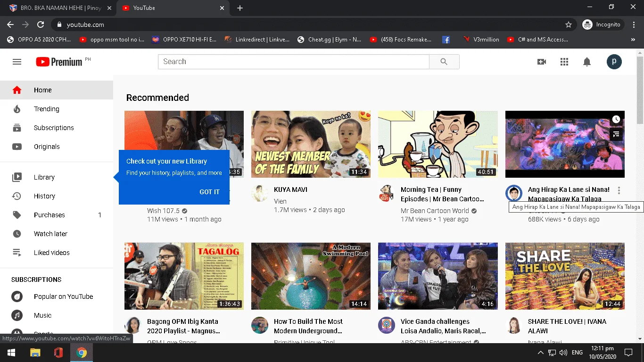Open the create video camera icon

[542, 62]
